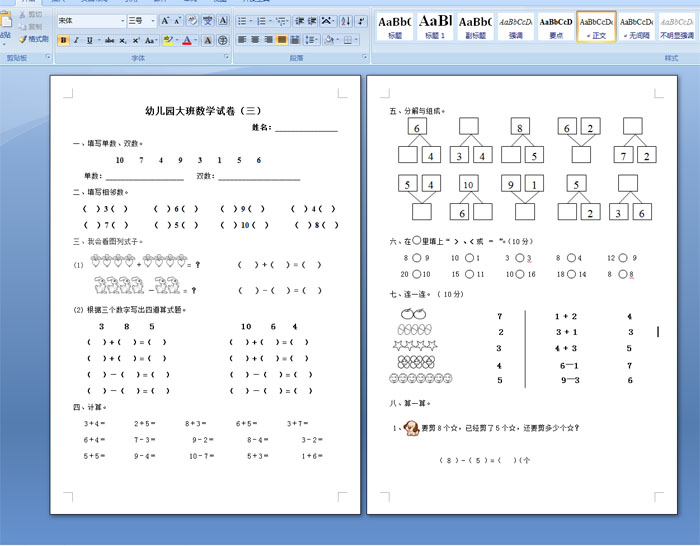
Task: Apply the 要点 style
Action: point(556,27)
